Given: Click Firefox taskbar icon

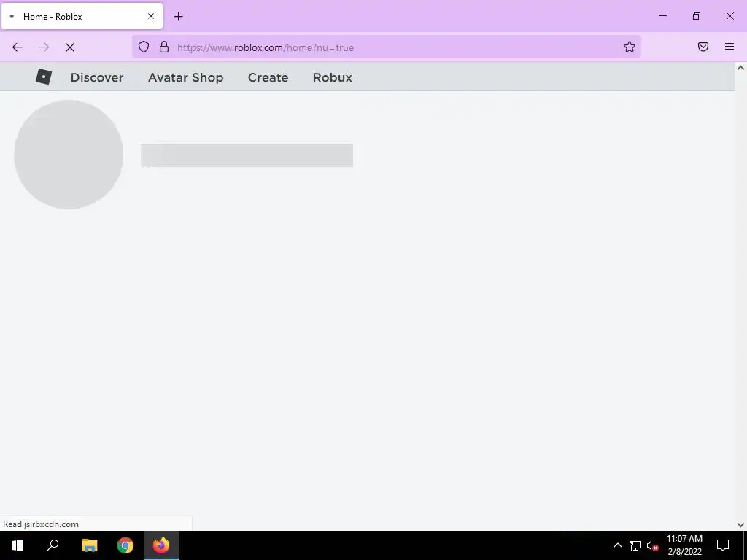Looking at the screenshot, I should 161,545.
